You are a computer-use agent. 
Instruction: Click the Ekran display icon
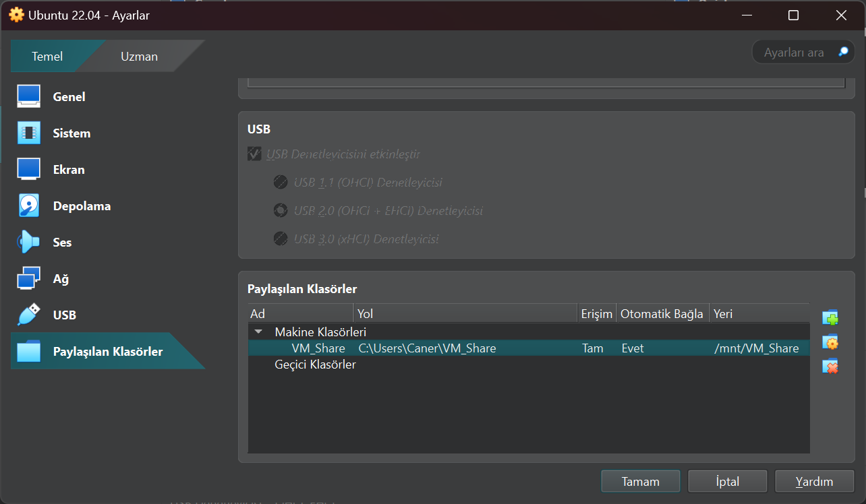[29, 170]
